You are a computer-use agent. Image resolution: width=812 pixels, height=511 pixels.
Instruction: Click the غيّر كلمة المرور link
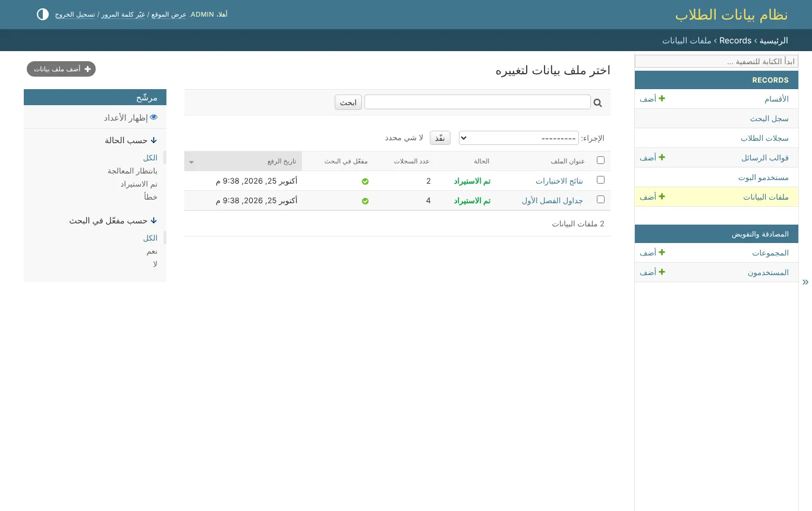[124, 14]
